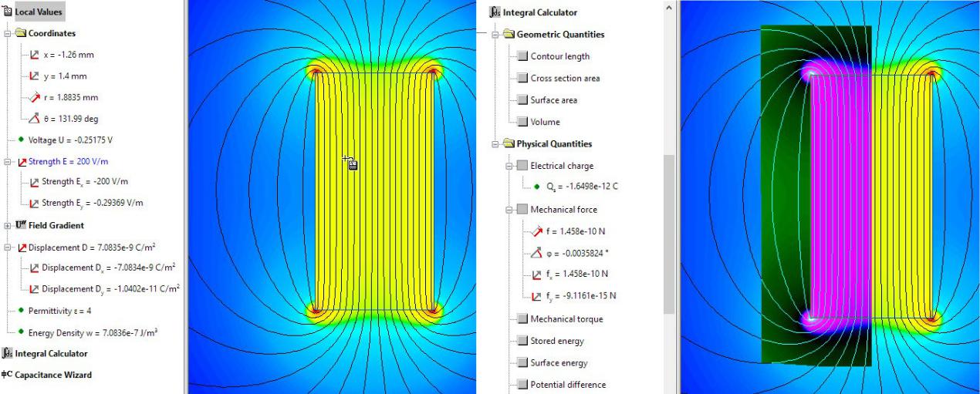The height and width of the screenshot is (394, 980).
Task: Click the vector icon beside Strength Ey
Action: pos(34,204)
